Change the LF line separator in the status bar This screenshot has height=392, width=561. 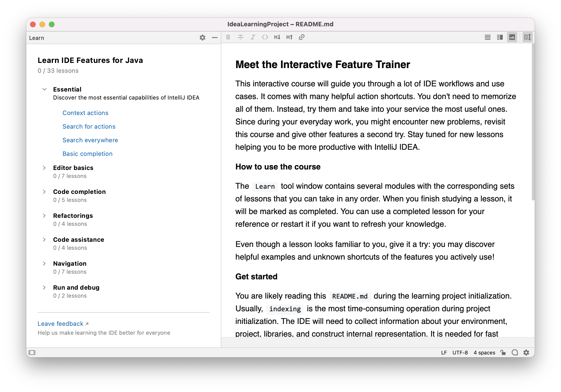click(x=444, y=353)
